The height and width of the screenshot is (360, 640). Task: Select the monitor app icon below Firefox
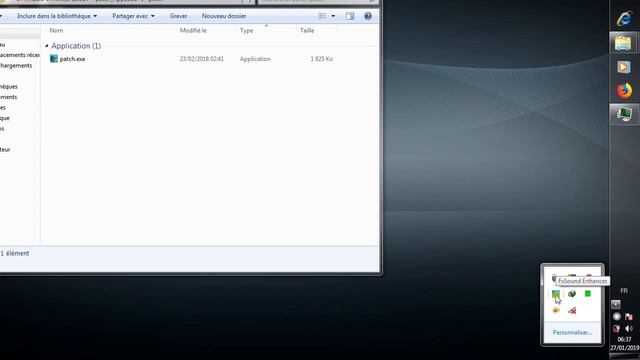(x=624, y=114)
